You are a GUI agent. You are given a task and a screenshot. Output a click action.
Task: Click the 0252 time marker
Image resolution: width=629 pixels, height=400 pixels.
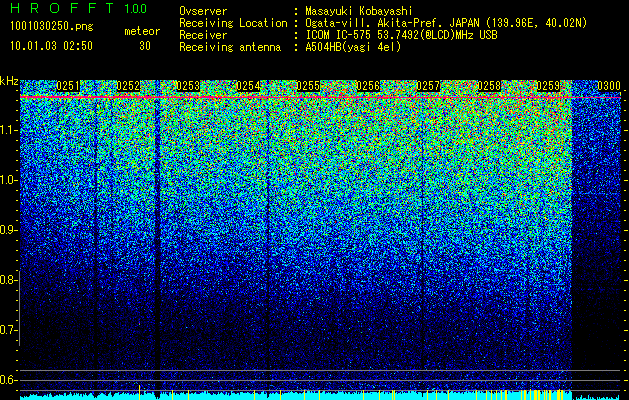tap(128, 86)
